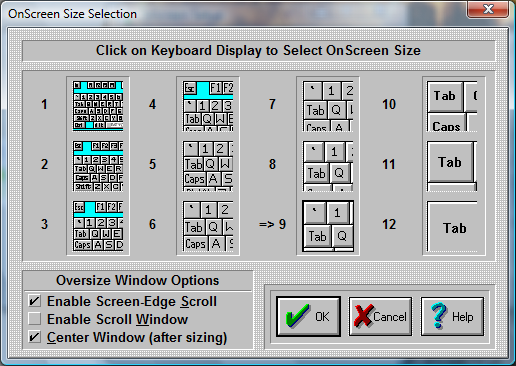Confirm with the OK green checkmark button
The width and height of the screenshot is (516, 366).
[308, 316]
